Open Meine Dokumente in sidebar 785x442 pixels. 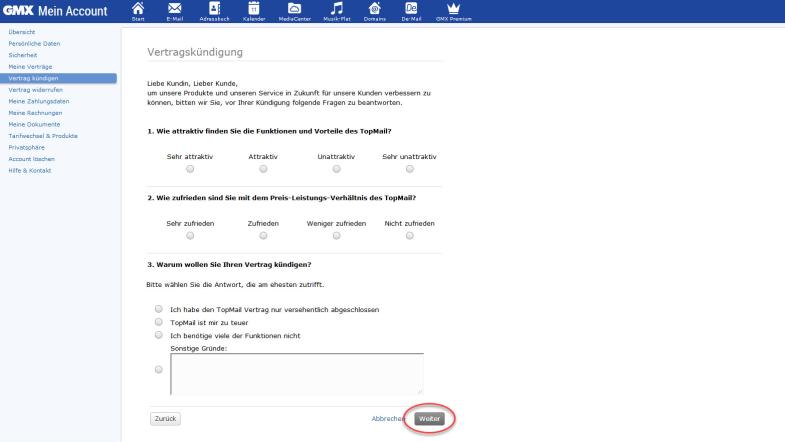(34, 124)
